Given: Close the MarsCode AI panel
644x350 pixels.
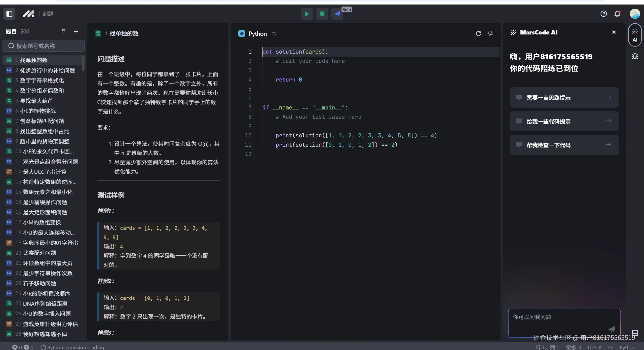Looking at the screenshot, I should [614, 32].
